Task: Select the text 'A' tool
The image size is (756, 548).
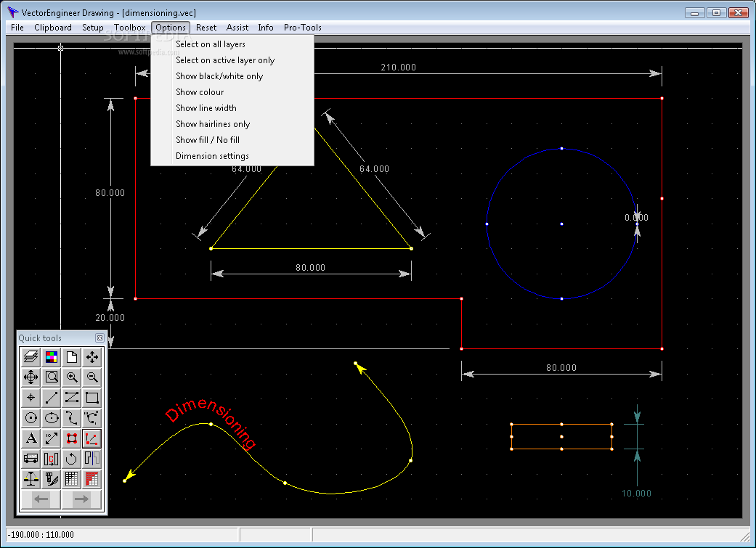Action: pyautogui.click(x=31, y=438)
